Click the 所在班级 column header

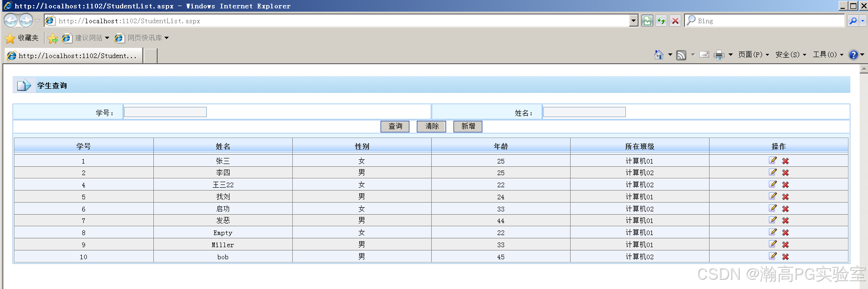pos(640,146)
